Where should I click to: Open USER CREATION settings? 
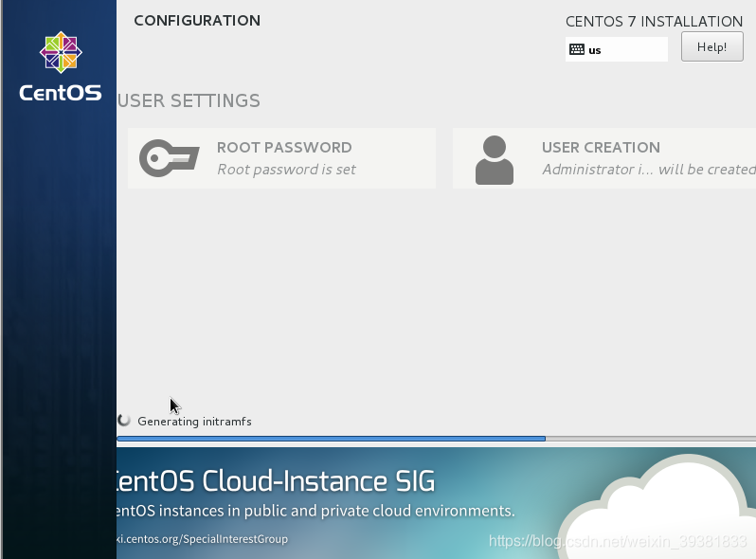(604, 158)
